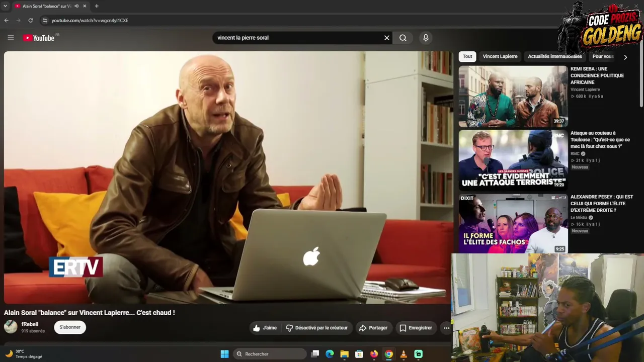Go to the YouTube home logo
This screenshot has height=362, width=644.
pyautogui.click(x=39, y=38)
